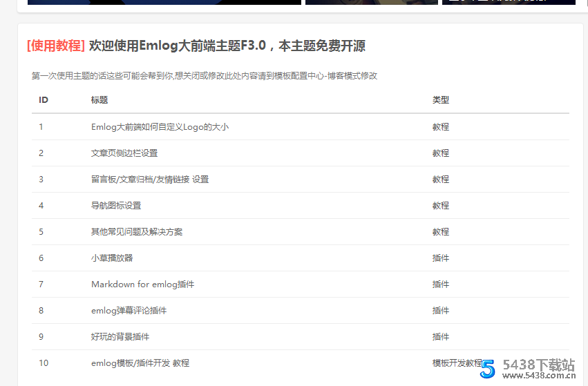Click 模板开发教程 type cell

click(457, 363)
